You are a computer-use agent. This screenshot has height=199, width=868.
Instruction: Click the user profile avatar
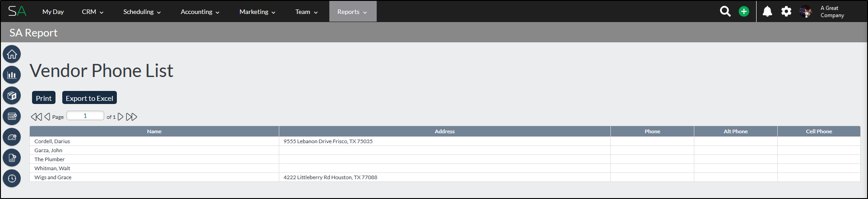point(806,12)
